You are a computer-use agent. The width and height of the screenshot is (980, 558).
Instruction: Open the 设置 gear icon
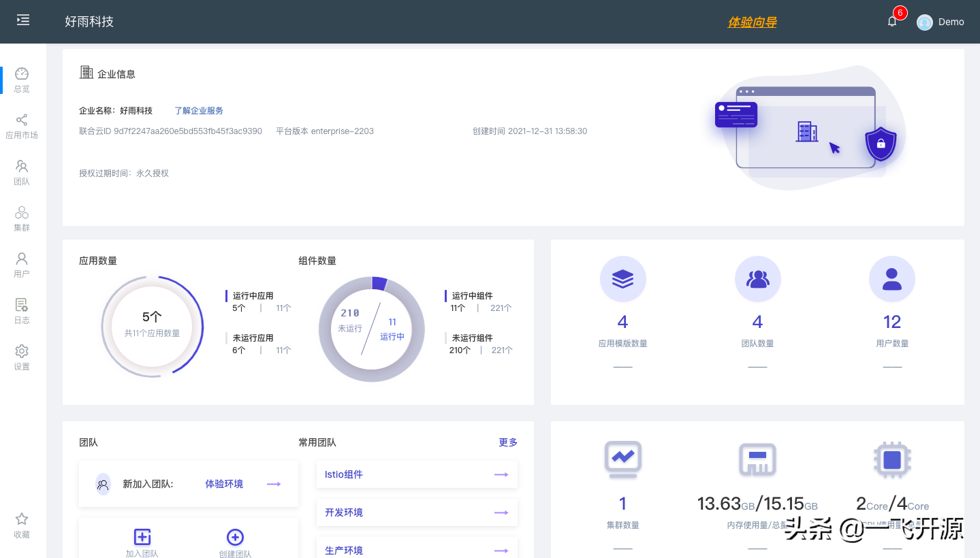(x=21, y=351)
